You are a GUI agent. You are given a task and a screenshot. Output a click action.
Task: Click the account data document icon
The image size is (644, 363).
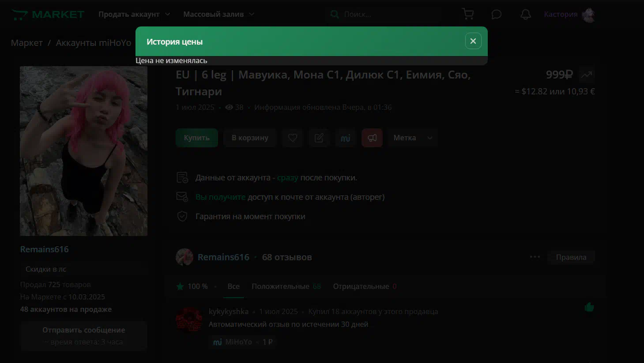click(182, 177)
